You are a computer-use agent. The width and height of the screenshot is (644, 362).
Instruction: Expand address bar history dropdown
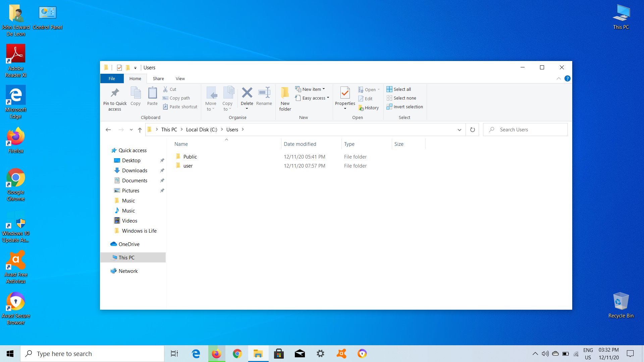459,130
